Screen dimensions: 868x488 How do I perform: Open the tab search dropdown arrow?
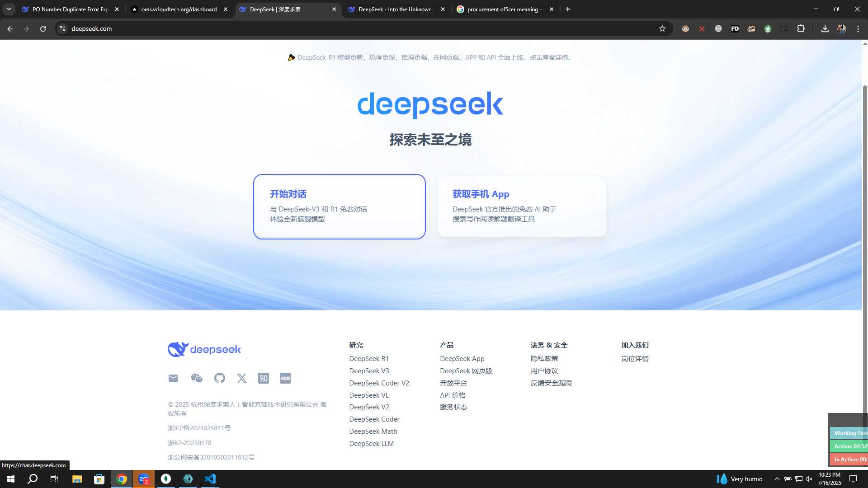coord(9,9)
